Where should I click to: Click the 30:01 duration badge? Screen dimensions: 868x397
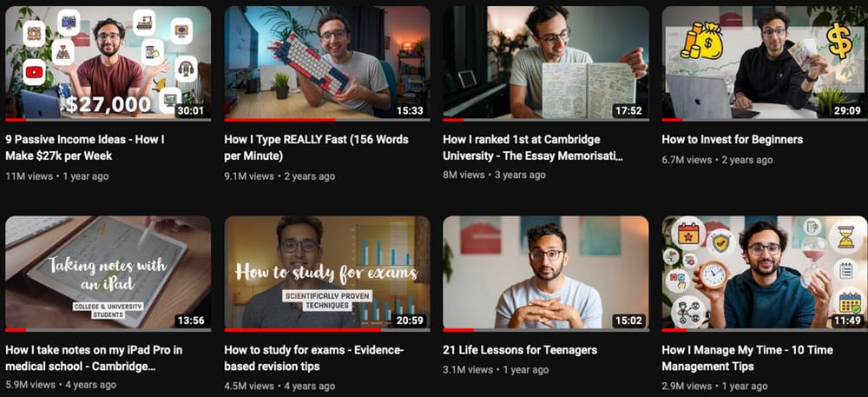pos(190,110)
